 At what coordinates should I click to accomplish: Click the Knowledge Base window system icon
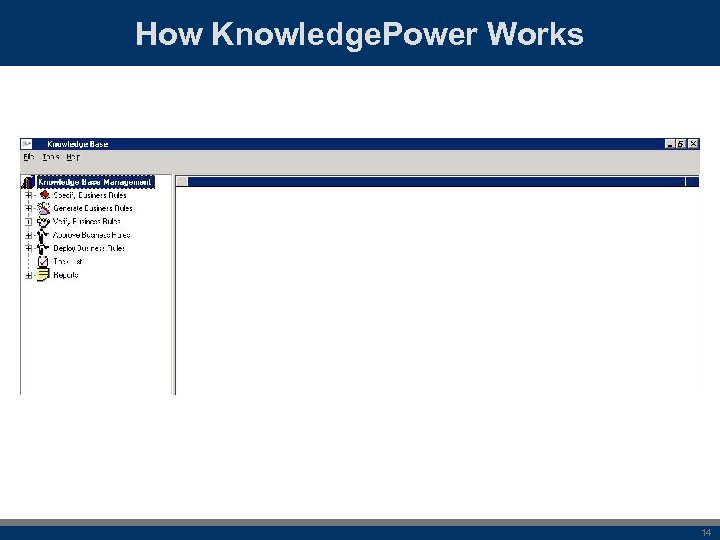pos(27,144)
